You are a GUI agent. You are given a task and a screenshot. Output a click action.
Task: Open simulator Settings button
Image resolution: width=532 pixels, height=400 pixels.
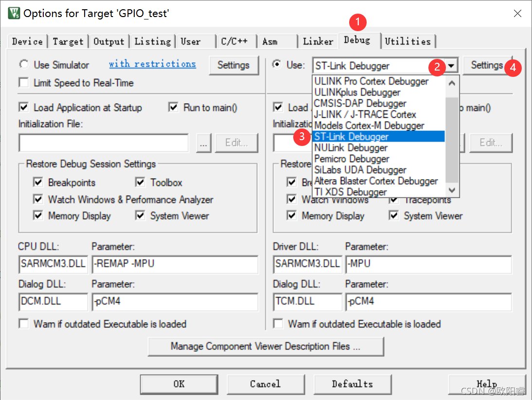233,65
